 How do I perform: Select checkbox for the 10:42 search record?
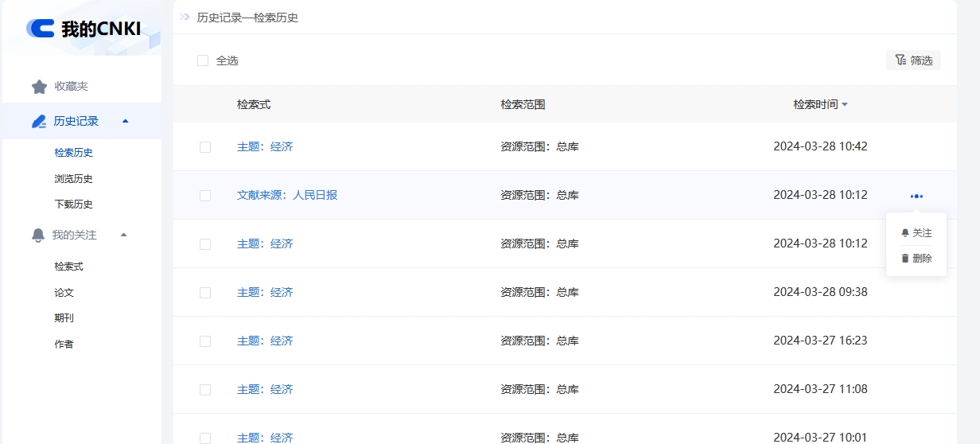pos(205,147)
